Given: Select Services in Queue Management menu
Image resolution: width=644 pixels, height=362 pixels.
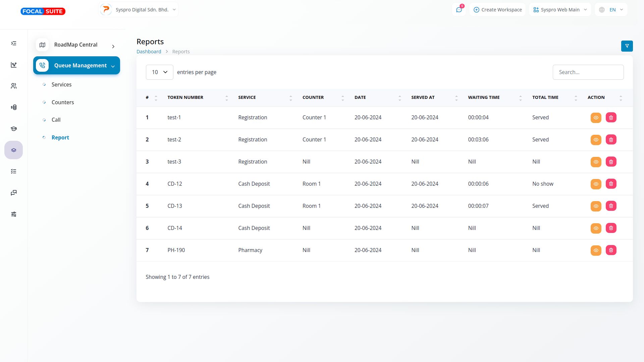Looking at the screenshot, I should tap(61, 84).
